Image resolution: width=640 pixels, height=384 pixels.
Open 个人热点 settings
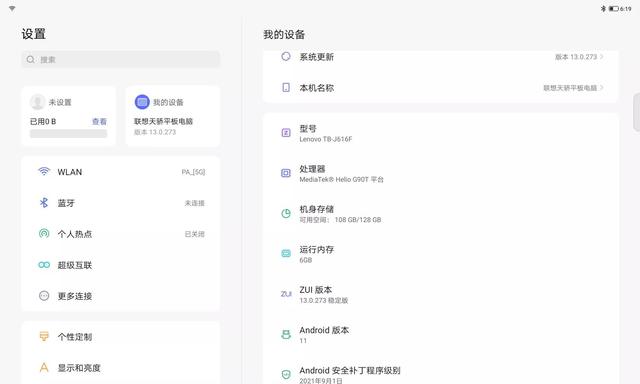point(121,234)
